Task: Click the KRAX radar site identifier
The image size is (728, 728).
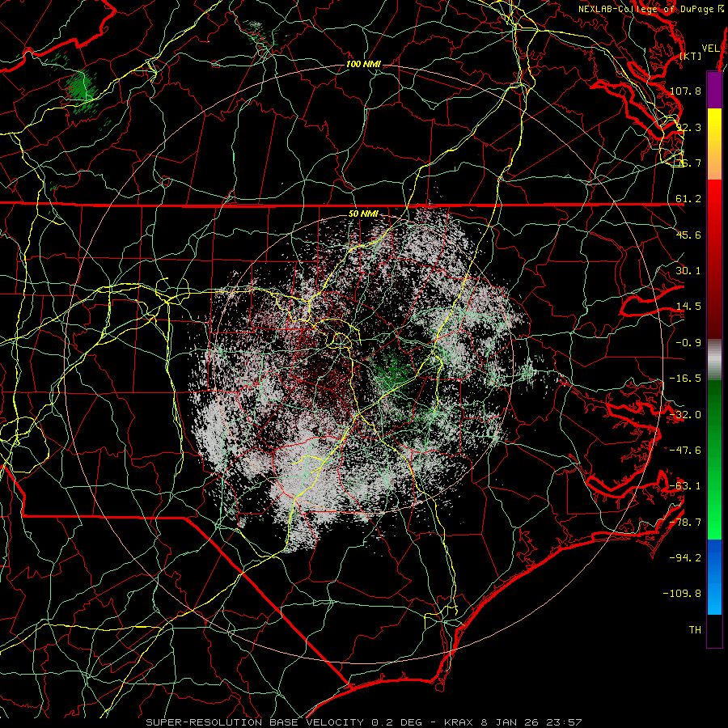Action: 459,722
